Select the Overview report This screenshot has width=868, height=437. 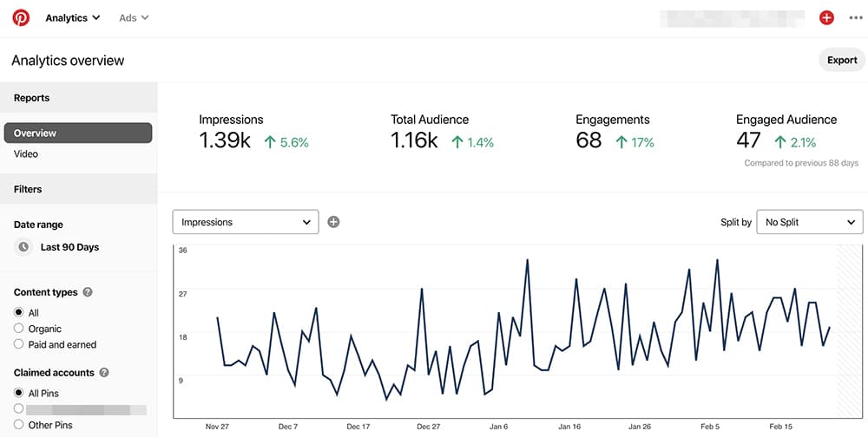click(78, 133)
